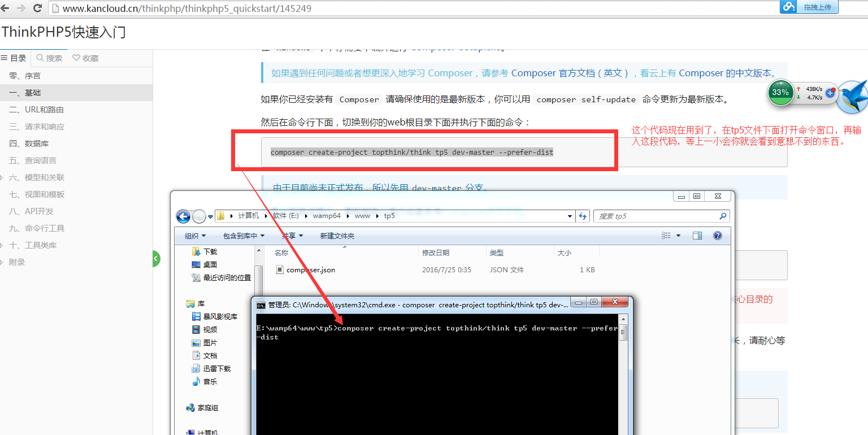The image size is (868, 435).
Task: Refresh the Explorer folder view
Action: click(582, 216)
